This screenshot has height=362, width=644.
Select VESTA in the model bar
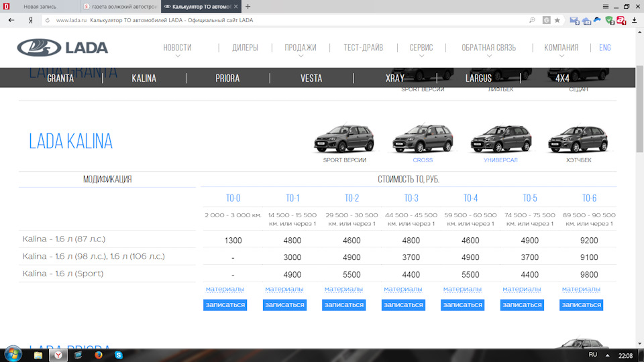[x=311, y=78]
